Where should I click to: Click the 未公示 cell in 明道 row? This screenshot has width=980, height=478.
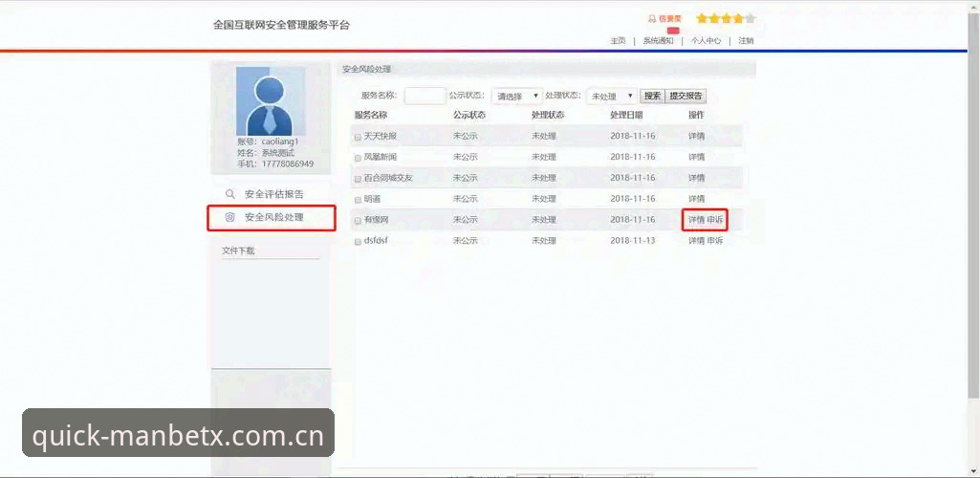(x=465, y=199)
